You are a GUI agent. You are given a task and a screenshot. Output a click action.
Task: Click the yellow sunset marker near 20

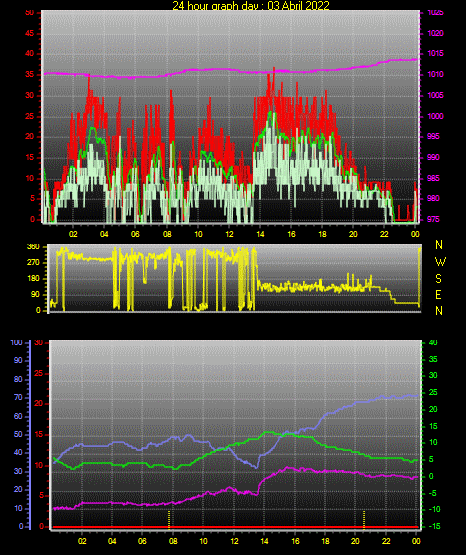364,520
